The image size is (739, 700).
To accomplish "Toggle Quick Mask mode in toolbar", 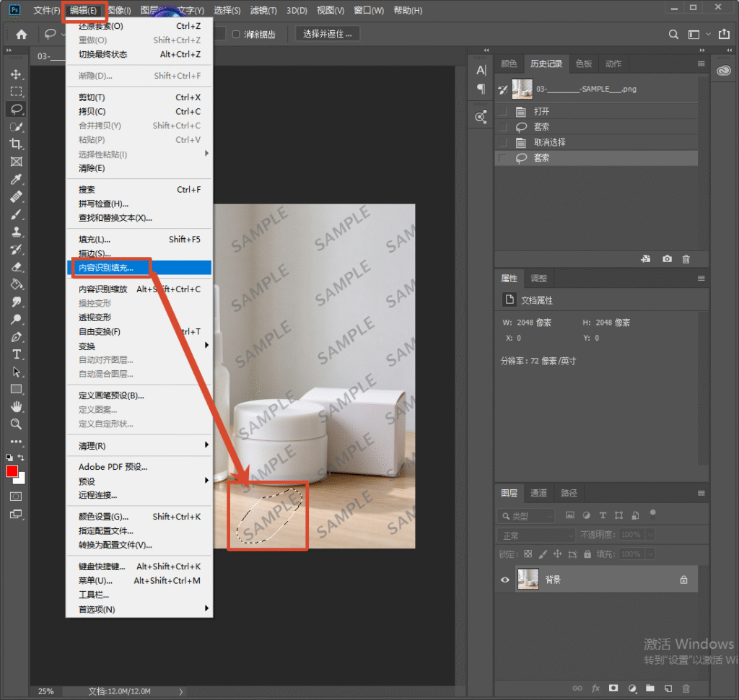I will (16, 496).
